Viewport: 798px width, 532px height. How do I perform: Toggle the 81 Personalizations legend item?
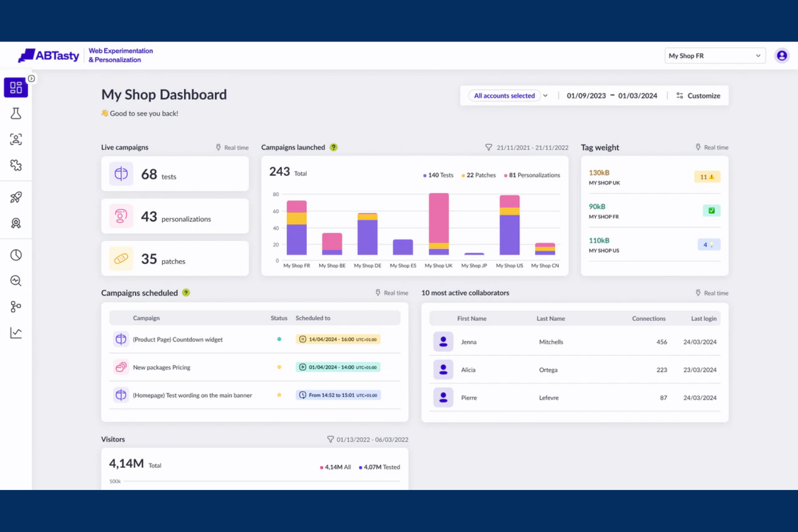click(532, 175)
